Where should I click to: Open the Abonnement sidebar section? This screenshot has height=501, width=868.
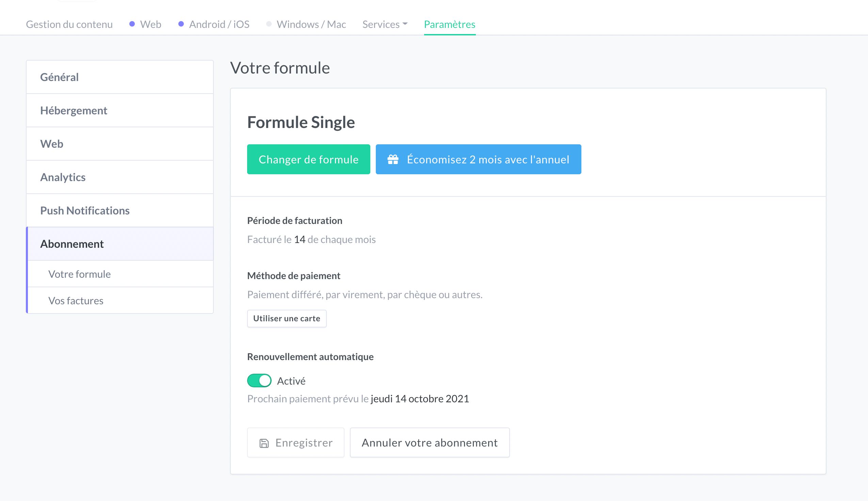tap(72, 244)
